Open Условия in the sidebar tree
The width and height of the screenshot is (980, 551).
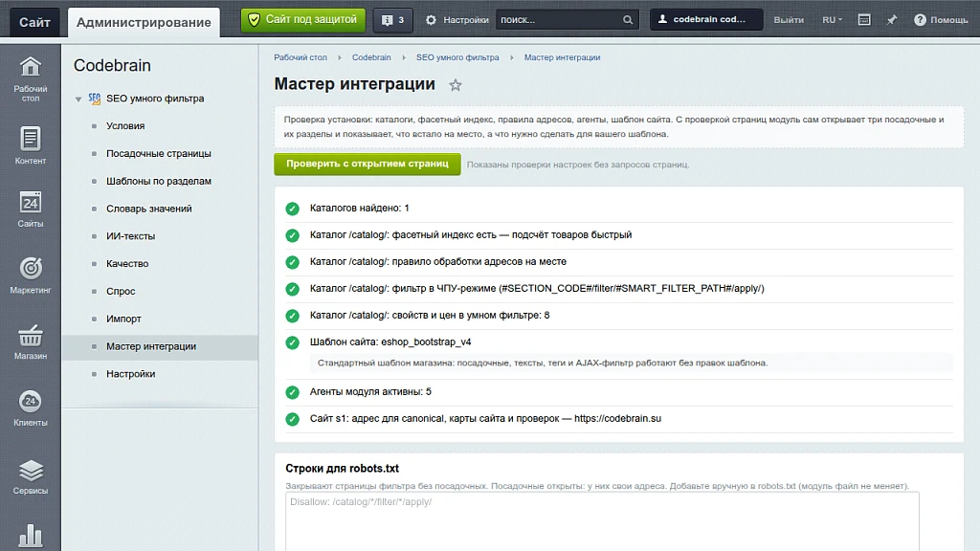tap(125, 126)
